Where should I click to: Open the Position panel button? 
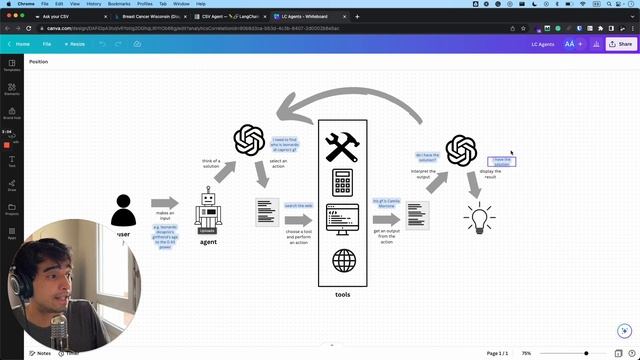(38, 62)
